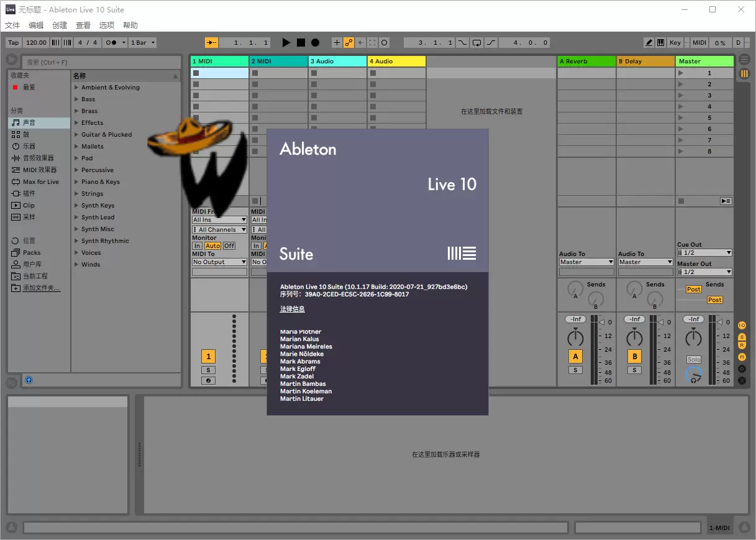Open 法律信息 link in About dialog
This screenshot has width=756, height=540.
tap(293, 309)
